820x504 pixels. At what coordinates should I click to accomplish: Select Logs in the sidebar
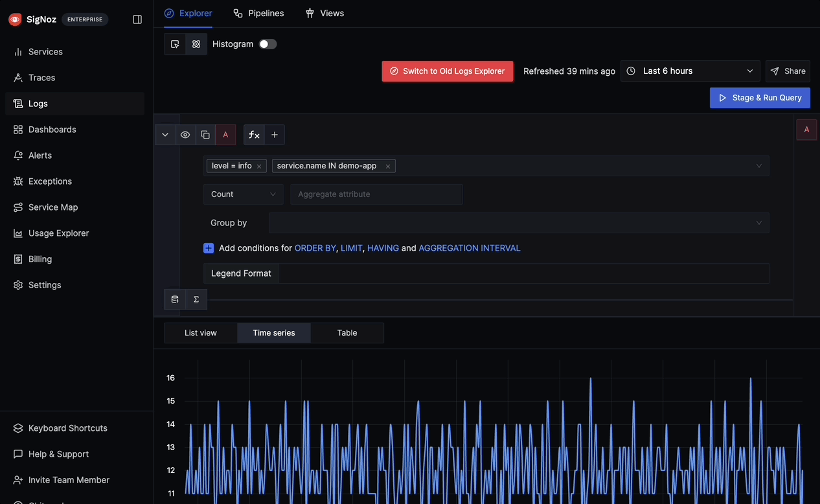pos(74,104)
